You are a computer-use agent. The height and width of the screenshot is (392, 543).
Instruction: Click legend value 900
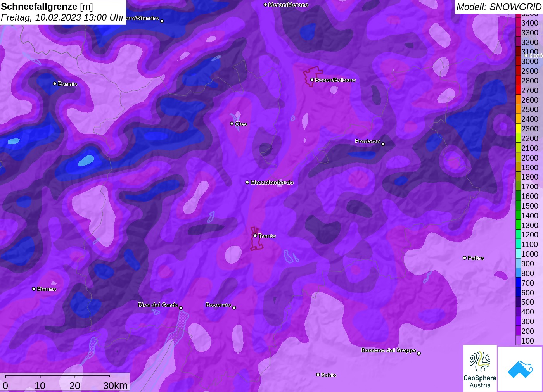click(x=527, y=264)
